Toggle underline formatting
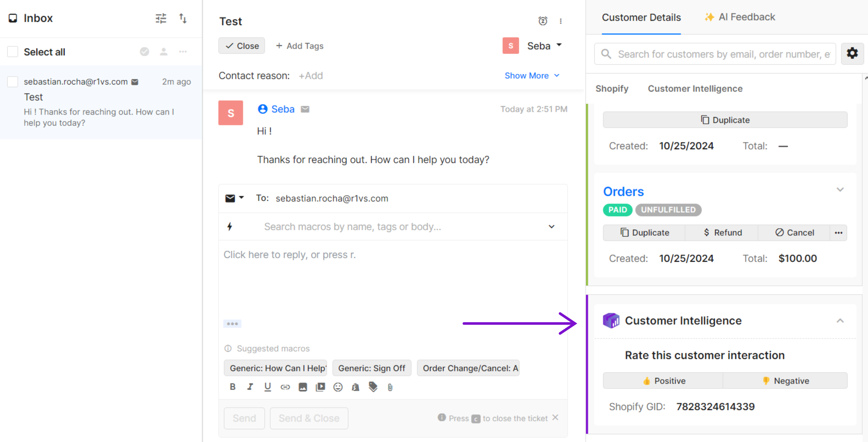 (x=268, y=387)
